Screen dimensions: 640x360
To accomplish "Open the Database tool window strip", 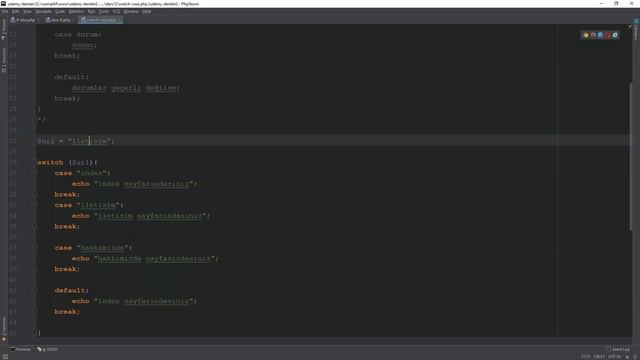I will [x=636, y=30].
